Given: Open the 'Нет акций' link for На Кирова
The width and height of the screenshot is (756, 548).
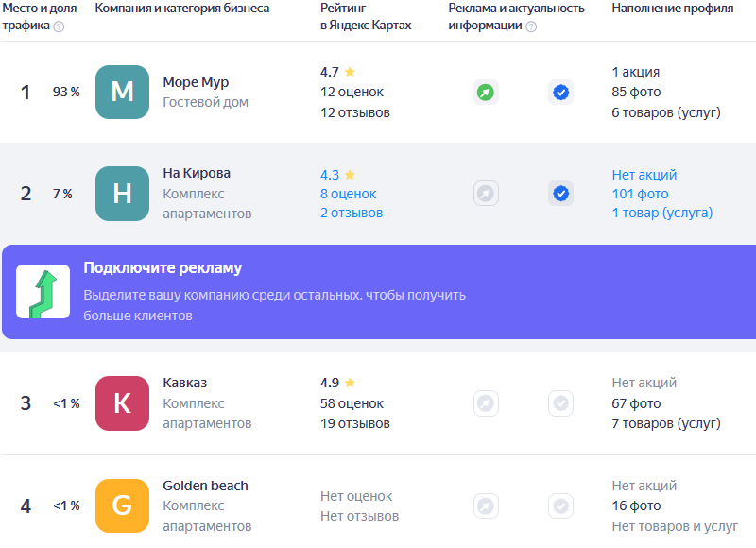Looking at the screenshot, I should pyautogui.click(x=644, y=175).
